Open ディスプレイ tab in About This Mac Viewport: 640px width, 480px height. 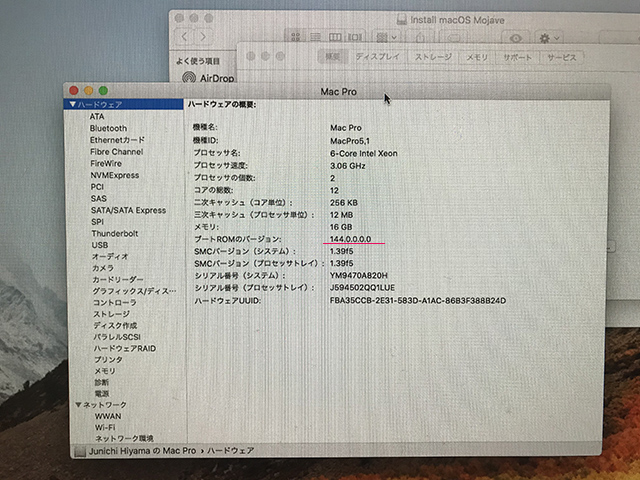pos(378,57)
